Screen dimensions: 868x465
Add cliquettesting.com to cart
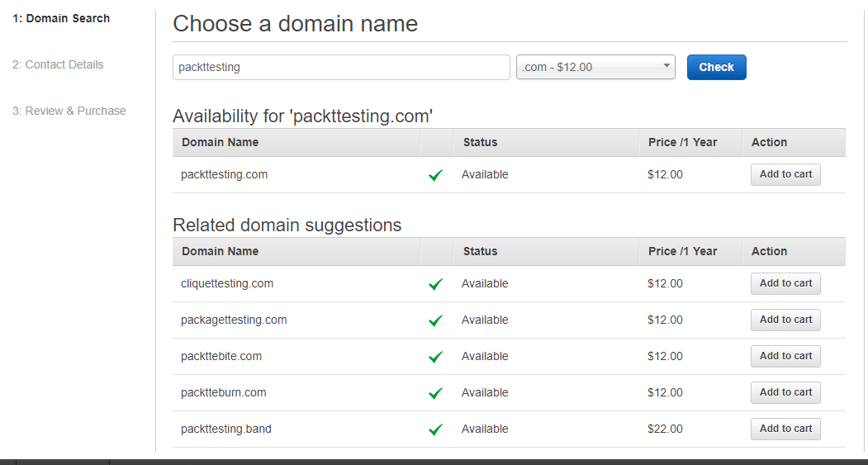(785, 283)
